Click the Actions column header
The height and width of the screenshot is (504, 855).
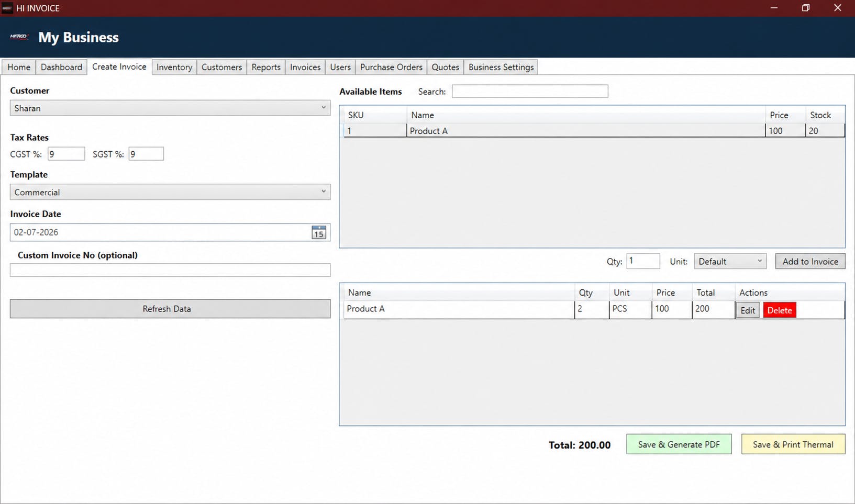tap(790, 293)
